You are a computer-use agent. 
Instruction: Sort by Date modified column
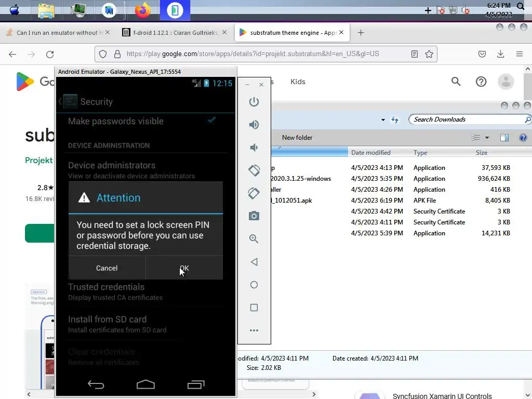[370, 153]
